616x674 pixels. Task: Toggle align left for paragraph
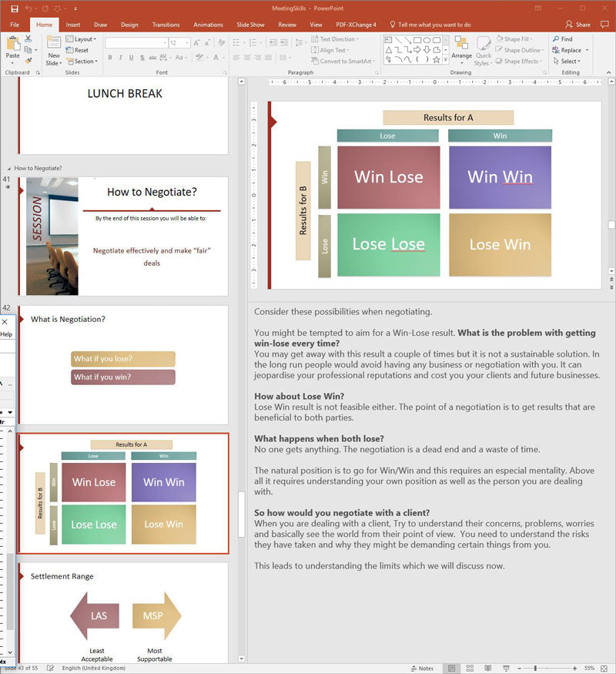click(236, 58)
